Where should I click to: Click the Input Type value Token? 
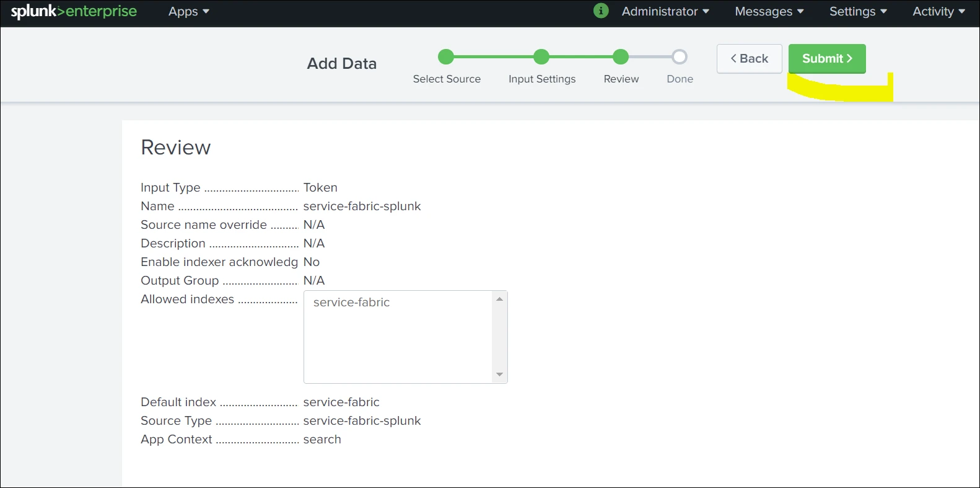320,187
